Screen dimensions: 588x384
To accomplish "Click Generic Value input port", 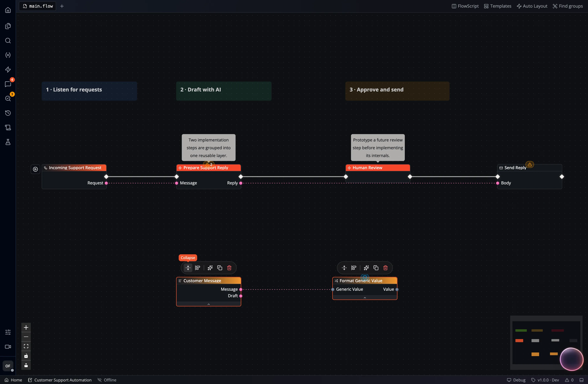I will coord(333,290).
